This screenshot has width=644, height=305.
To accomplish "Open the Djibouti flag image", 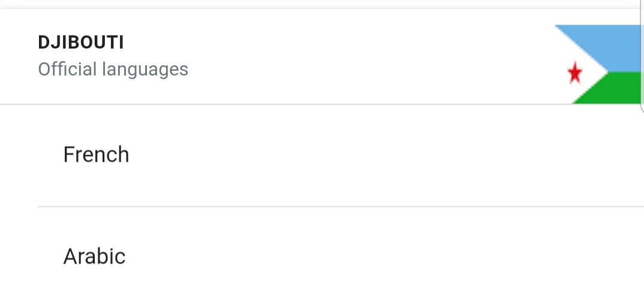I will point(598,65).
